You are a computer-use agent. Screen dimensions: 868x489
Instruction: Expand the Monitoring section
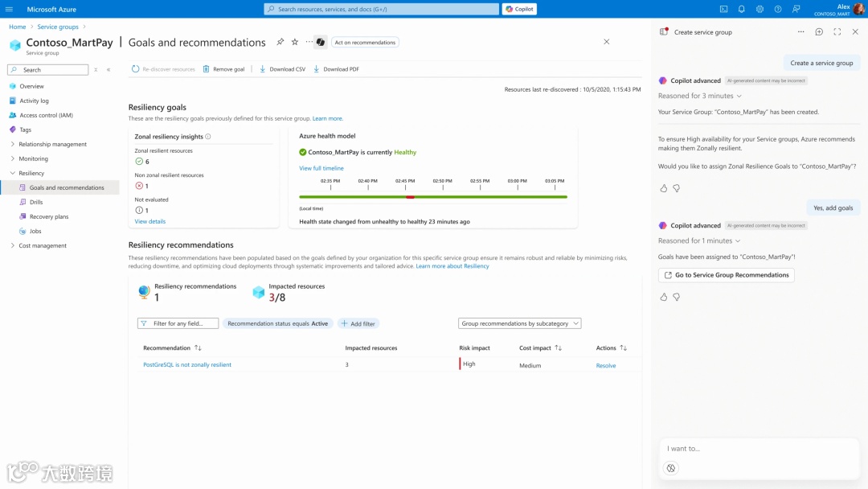click(13, 158)
